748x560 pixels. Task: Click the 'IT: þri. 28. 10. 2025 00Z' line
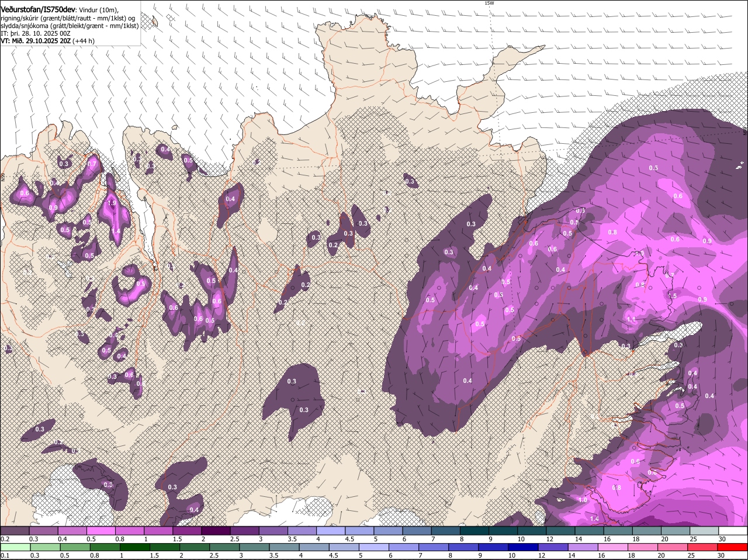36,33
